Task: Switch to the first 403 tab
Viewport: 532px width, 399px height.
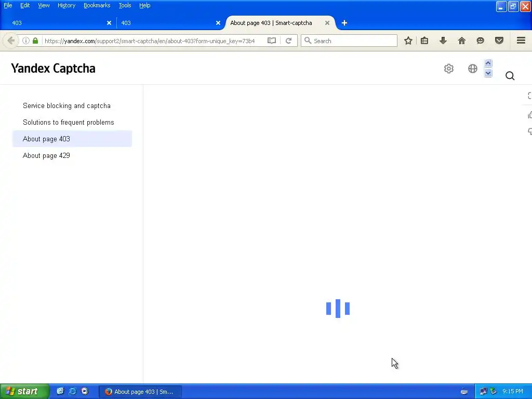Action: (x=58, y=23)
